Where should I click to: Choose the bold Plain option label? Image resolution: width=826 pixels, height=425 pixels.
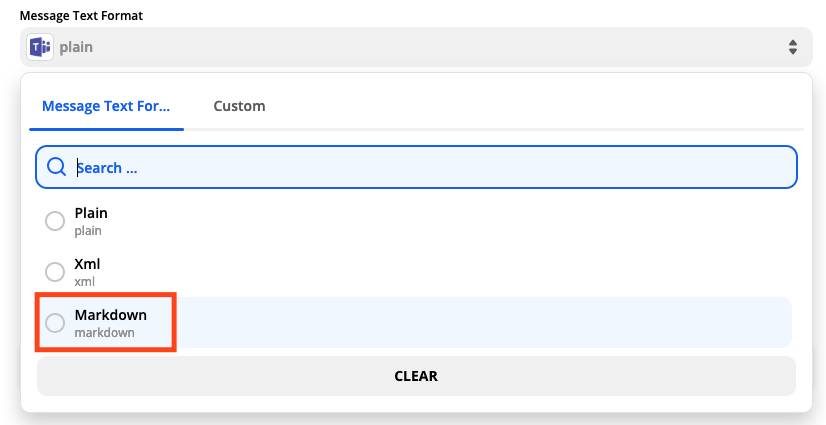(x=91, y=213)
